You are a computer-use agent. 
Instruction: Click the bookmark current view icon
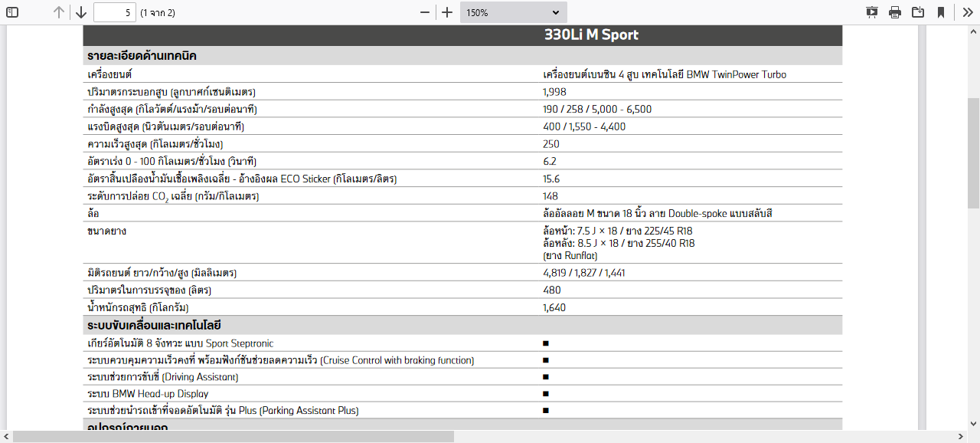tap(941, 12)
